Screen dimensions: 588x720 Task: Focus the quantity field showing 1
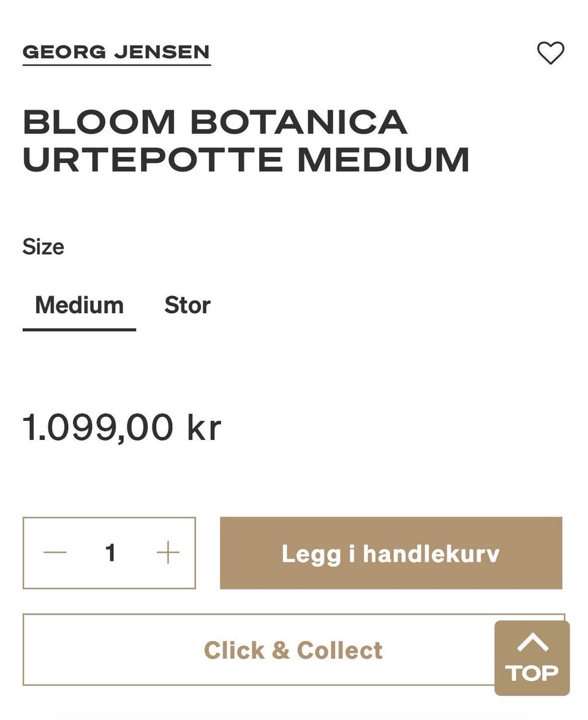click(x=110, y=553)
